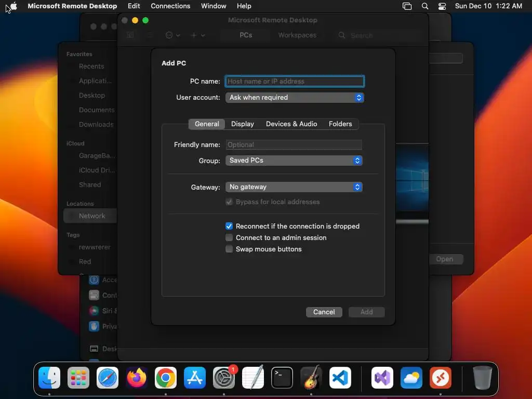The height and width of the screenshot is (399, 532).
Task: Open the Group dropdown showing Saved PCs
Action: 294,161
